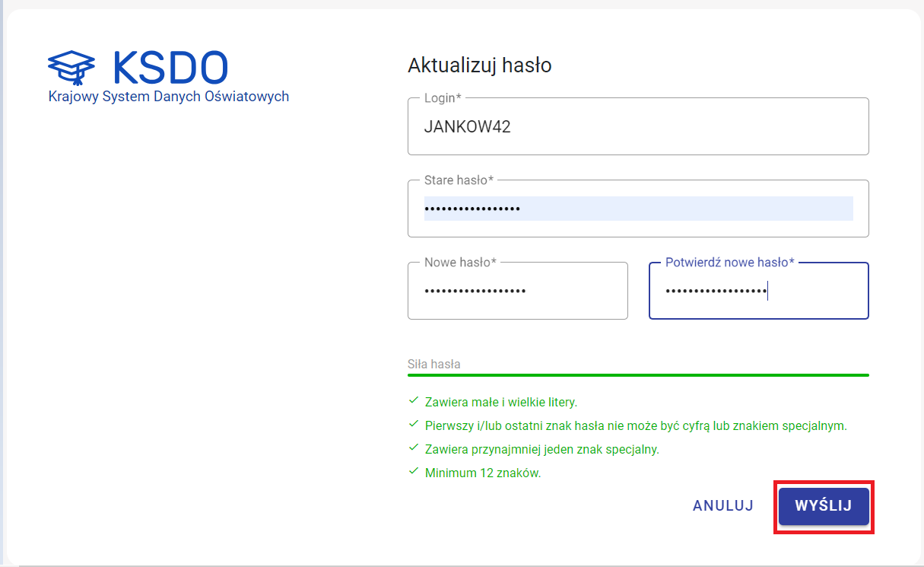Click the checkmark next to 'Minimum 12 znaków'
The image size is (924, 567).
click(x=414, y=471)
